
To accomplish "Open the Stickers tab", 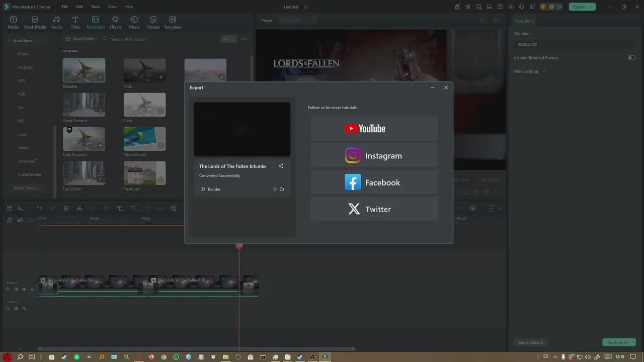I will [153, 23].
